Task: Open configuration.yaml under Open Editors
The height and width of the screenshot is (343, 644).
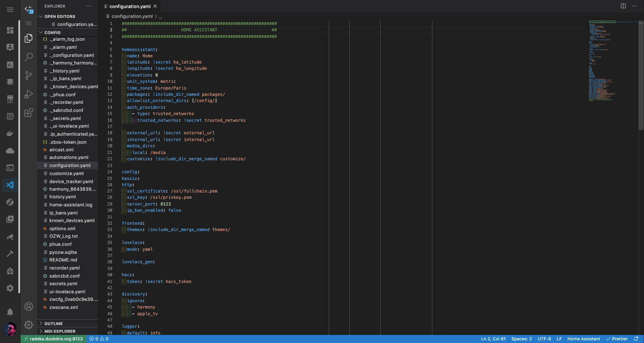Action: [x=68, y=24]
